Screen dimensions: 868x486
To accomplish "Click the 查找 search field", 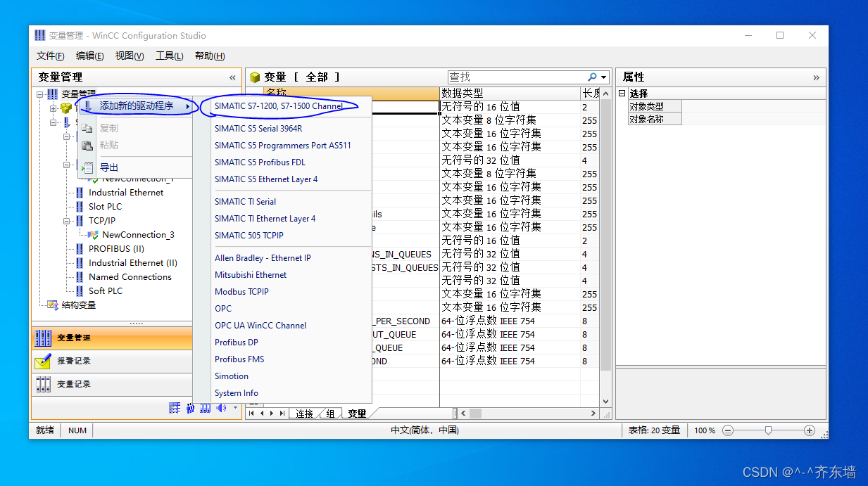I will 516,77.
